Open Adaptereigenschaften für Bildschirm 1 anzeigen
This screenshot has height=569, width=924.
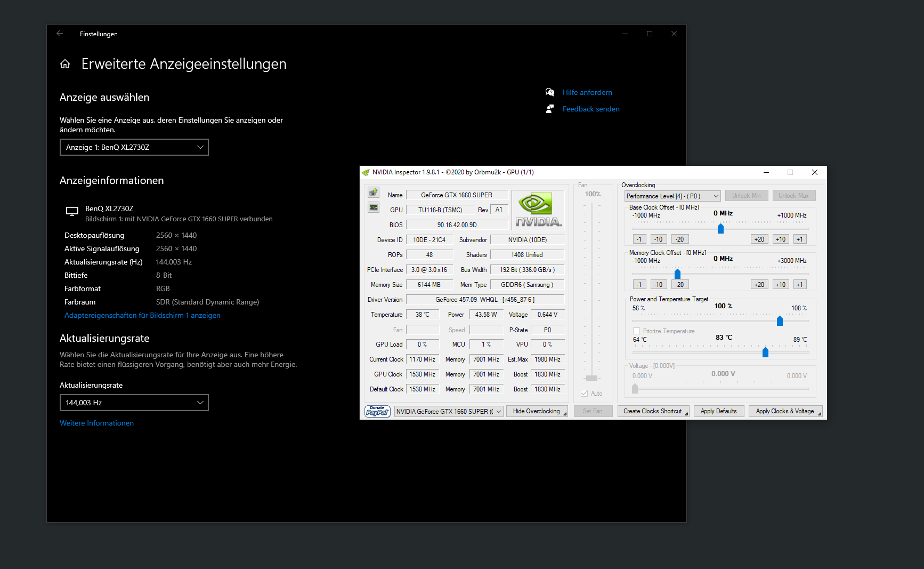[142, 315]
